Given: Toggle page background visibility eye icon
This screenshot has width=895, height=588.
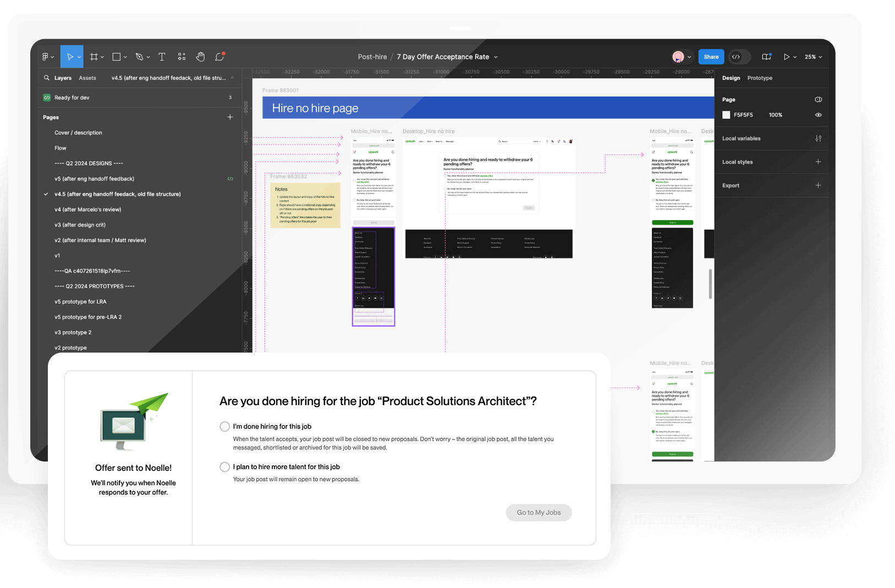Looking at the screenshot, I should point(818,115).
